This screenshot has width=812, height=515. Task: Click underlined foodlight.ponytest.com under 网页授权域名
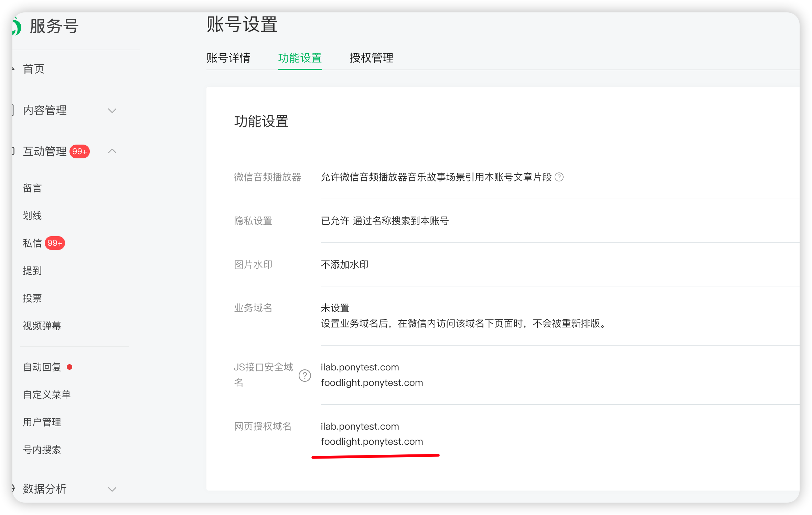tap(372, 442)
